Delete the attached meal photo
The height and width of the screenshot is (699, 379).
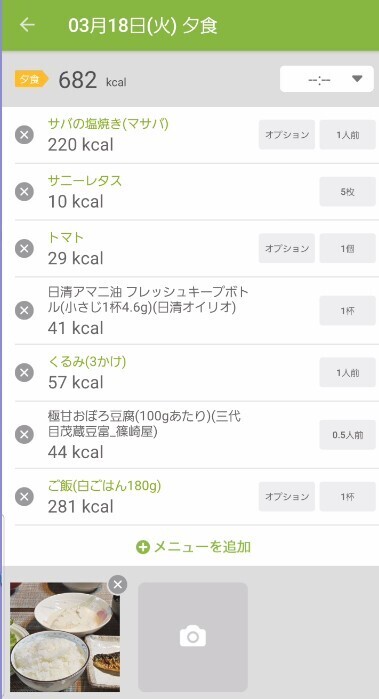pos(118,584)
